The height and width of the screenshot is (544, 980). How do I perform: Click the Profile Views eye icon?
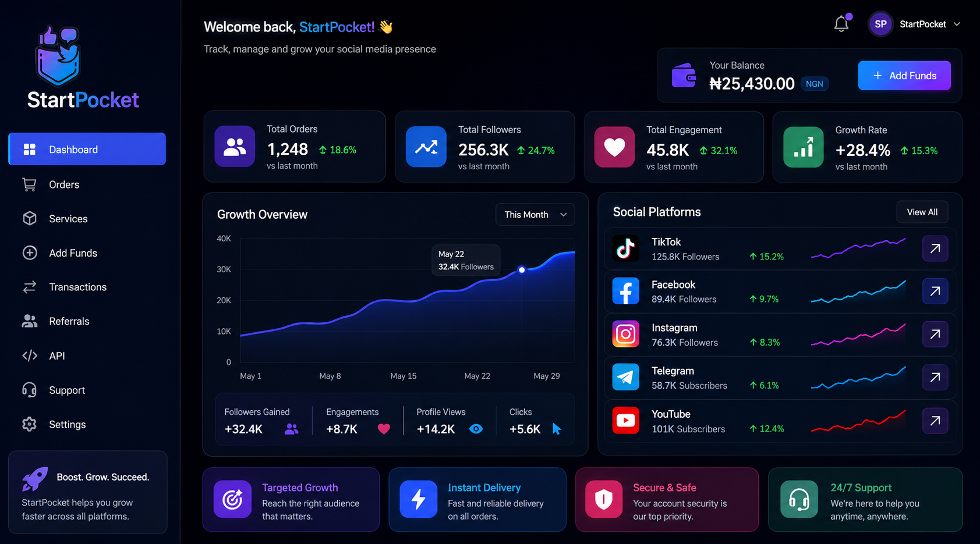click(476, 429)
